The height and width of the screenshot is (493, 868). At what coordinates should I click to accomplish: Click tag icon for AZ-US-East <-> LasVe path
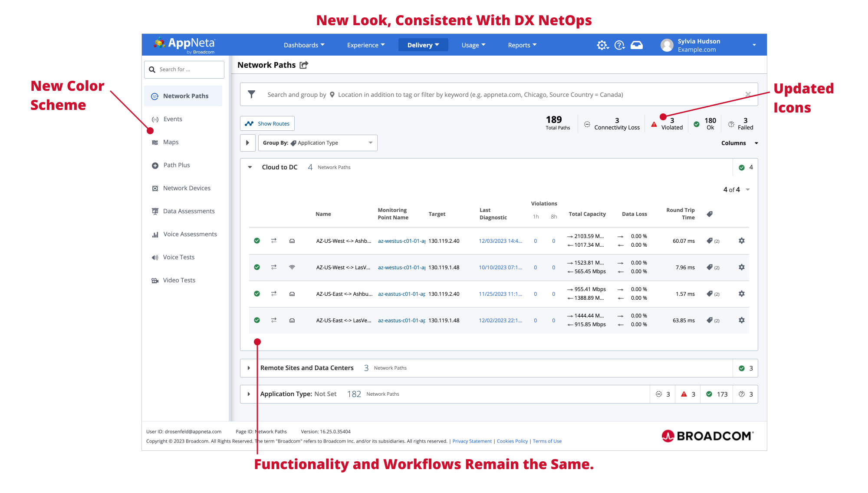point(710,320)
